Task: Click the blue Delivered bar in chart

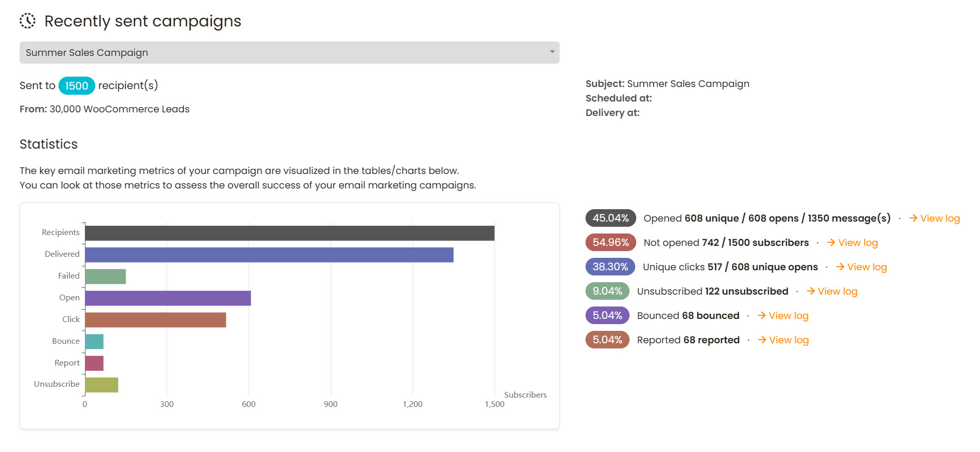Action: click(x=269, y=255)
